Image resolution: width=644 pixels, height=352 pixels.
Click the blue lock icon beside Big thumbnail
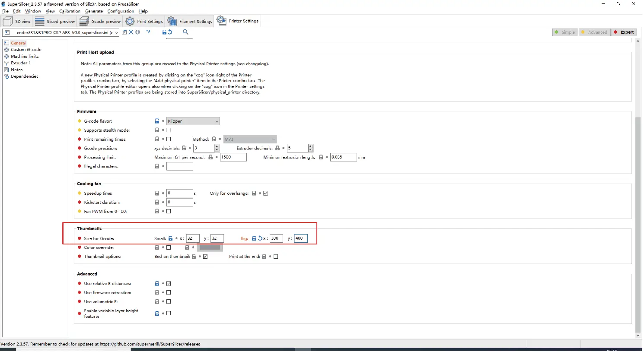pyautogui.click(x=254, y=238)
